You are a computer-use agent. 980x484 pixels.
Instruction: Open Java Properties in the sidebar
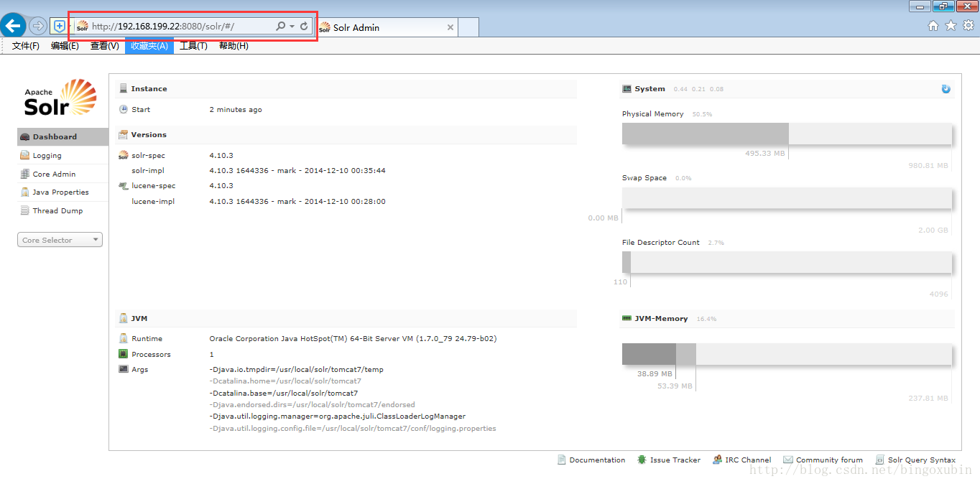point(63,192)
